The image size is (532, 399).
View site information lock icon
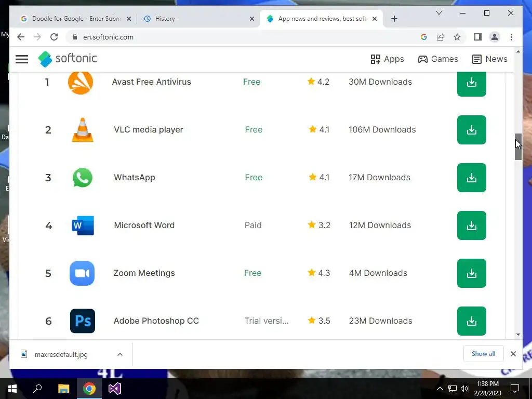[75, 37]
